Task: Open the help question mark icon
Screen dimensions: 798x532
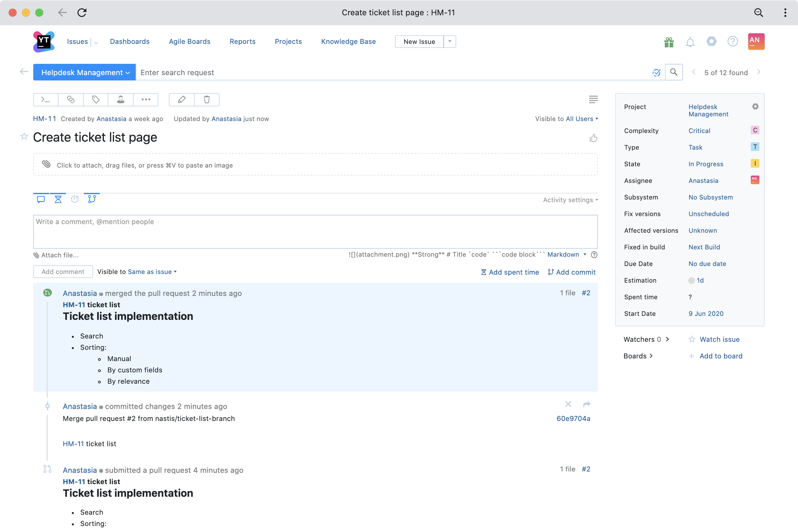Action: [x=732, y=41]
